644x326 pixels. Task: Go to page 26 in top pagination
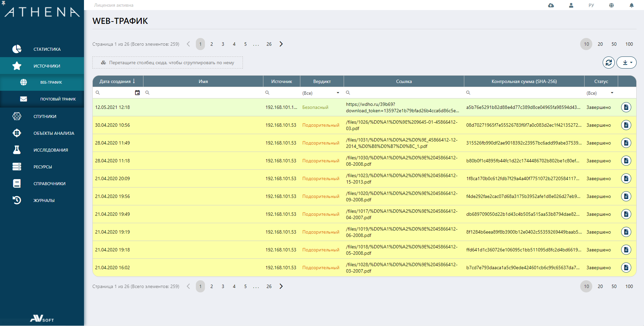[x=269, y=44]
